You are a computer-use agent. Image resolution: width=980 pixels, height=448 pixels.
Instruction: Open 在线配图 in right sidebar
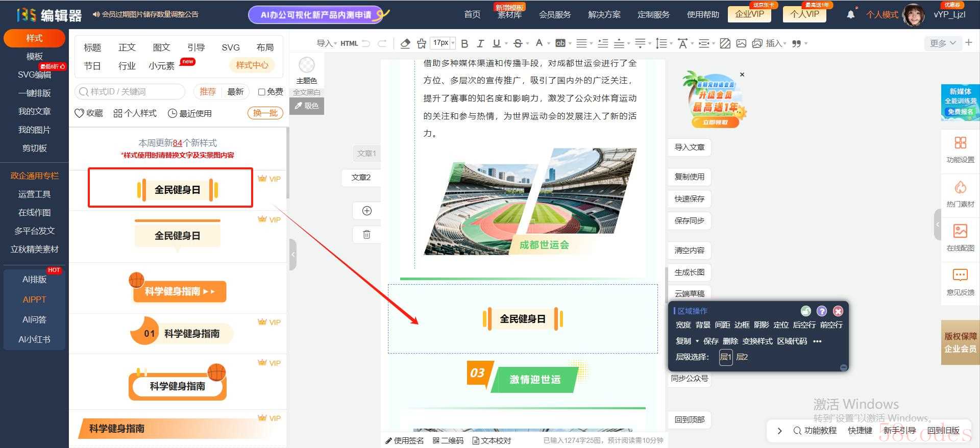[960, 238]
